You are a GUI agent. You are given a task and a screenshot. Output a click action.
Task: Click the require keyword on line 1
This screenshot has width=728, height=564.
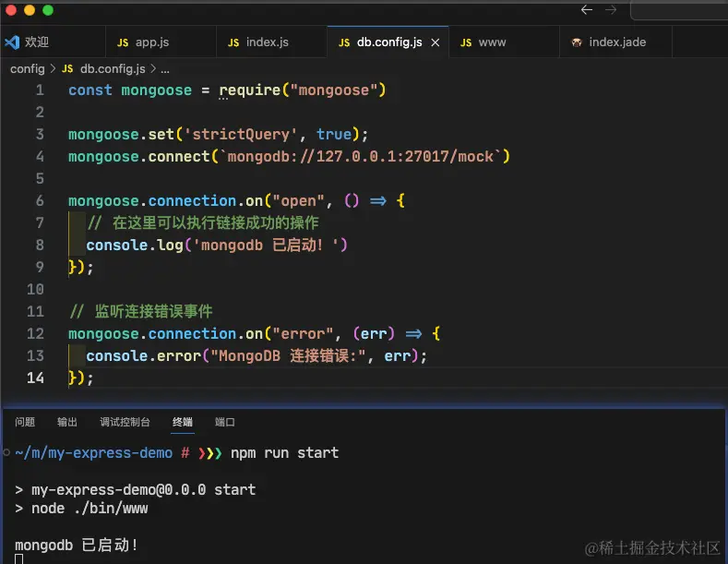pos(250,90)
